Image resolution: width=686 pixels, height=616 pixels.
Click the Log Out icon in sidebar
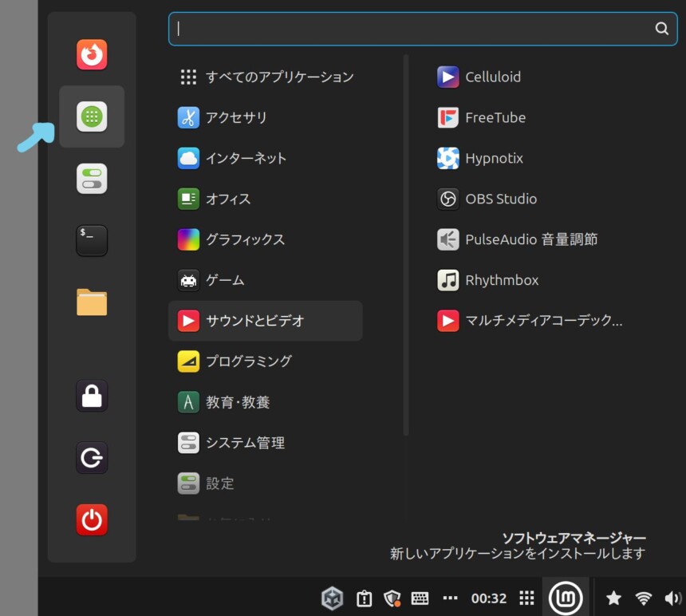point(92,458)
